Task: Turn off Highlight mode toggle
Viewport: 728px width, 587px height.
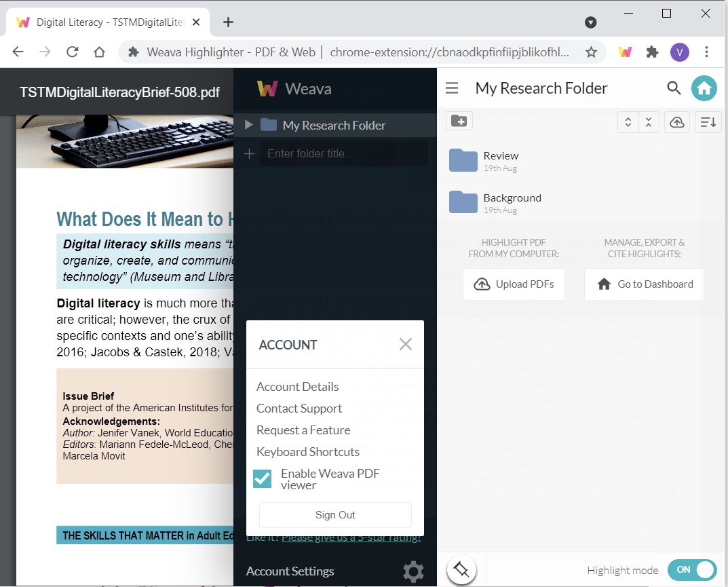Action: pos(692,570)
